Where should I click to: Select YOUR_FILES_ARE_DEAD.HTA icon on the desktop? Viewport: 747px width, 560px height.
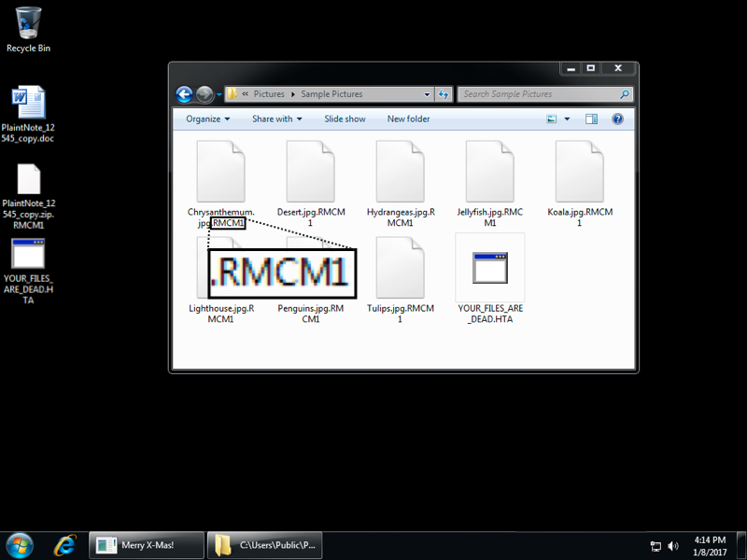28,271
